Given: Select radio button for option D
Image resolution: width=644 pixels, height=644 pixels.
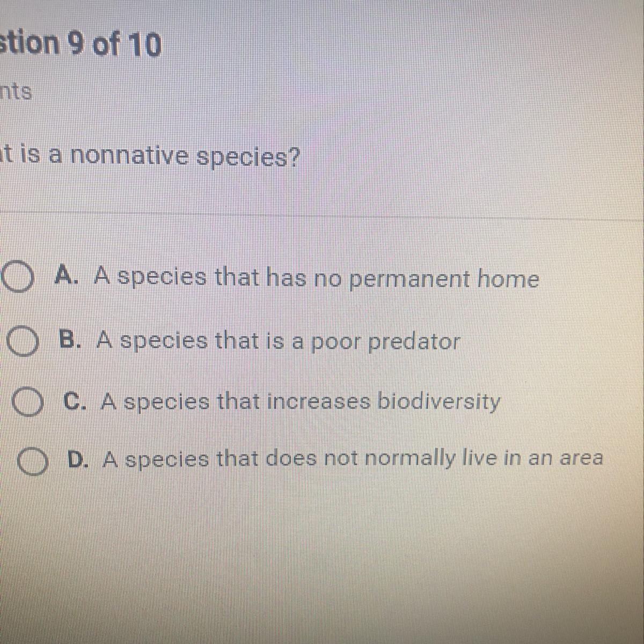Looking at the screenshot, I should pos(33,460).
